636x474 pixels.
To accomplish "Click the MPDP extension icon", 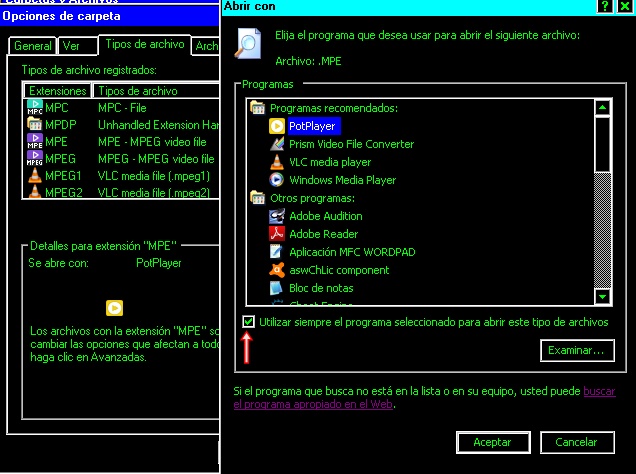I will 35,124.
